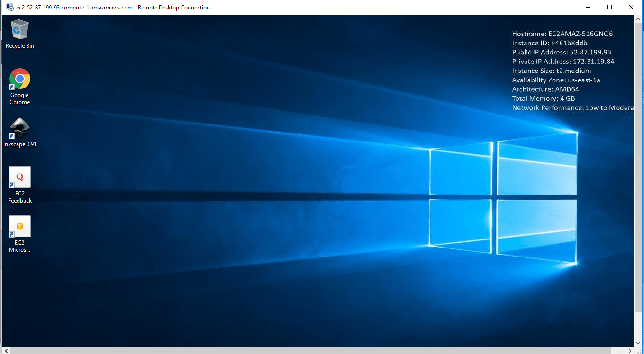The width and height of the screenshot is (644, 354).
Task: Click the EC2 Feedback text label
Action: click(x=19, y=197)
